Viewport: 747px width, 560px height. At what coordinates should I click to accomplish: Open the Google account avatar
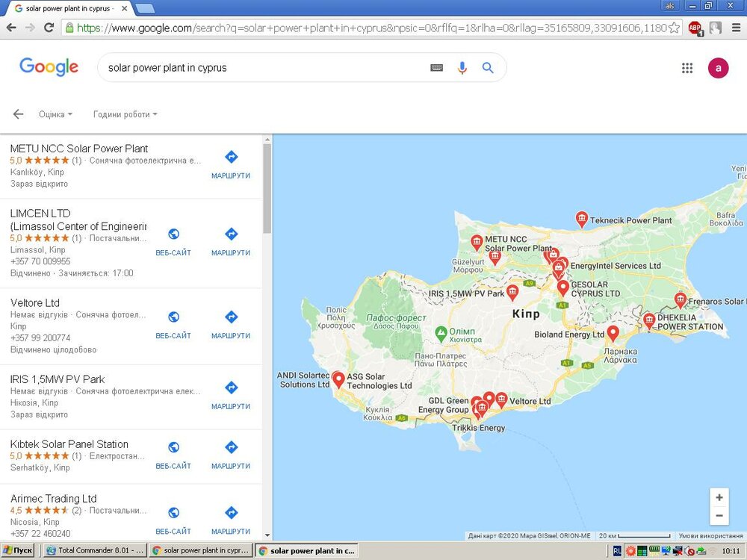[x=718, y=68]
